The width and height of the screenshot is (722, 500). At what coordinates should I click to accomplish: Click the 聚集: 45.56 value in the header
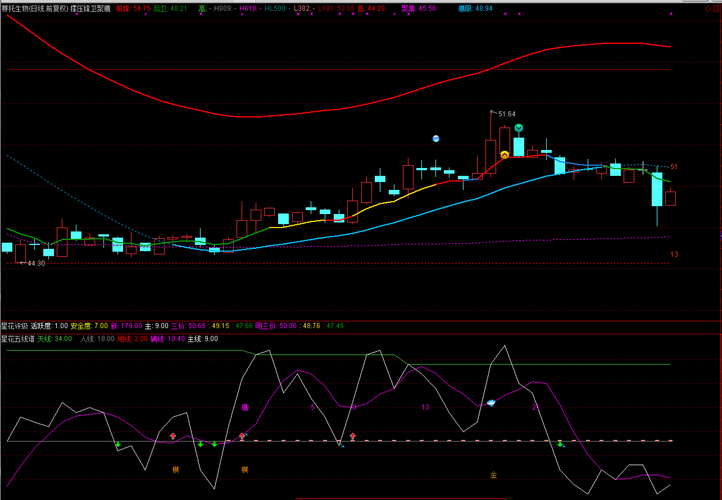[419, 9]
